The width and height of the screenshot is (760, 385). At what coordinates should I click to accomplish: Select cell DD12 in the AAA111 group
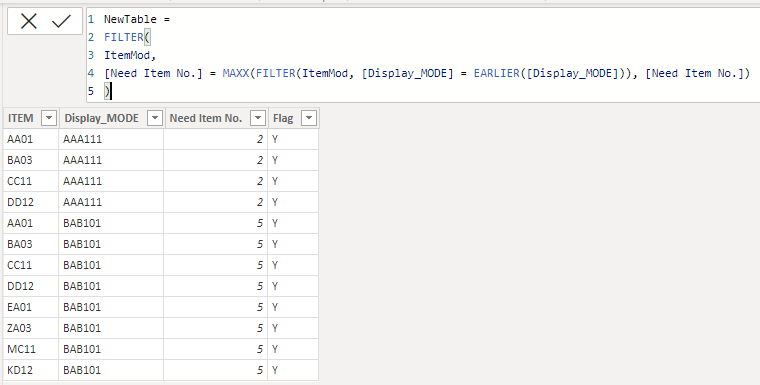(x=31, y=202)
